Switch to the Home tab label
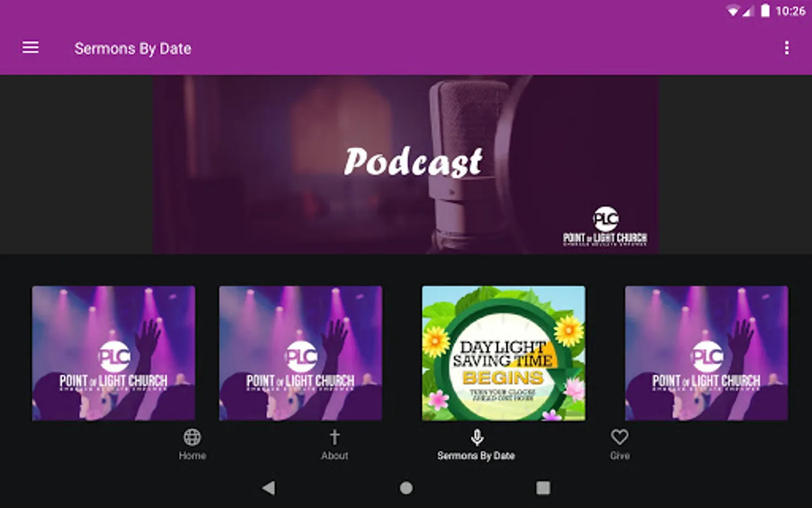The image size is (812, 508). tap(192, 456)
